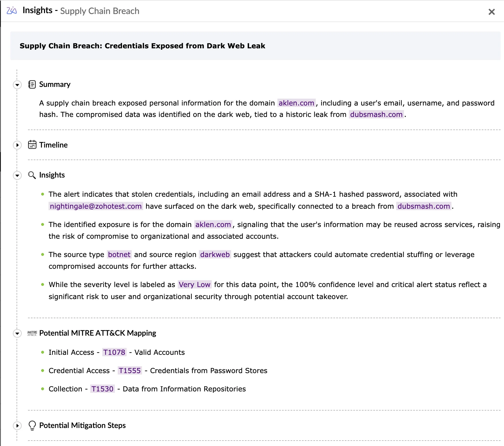504x446 pixels.
Task: Open aklen.com link in Summary
Action: point(296,103)
